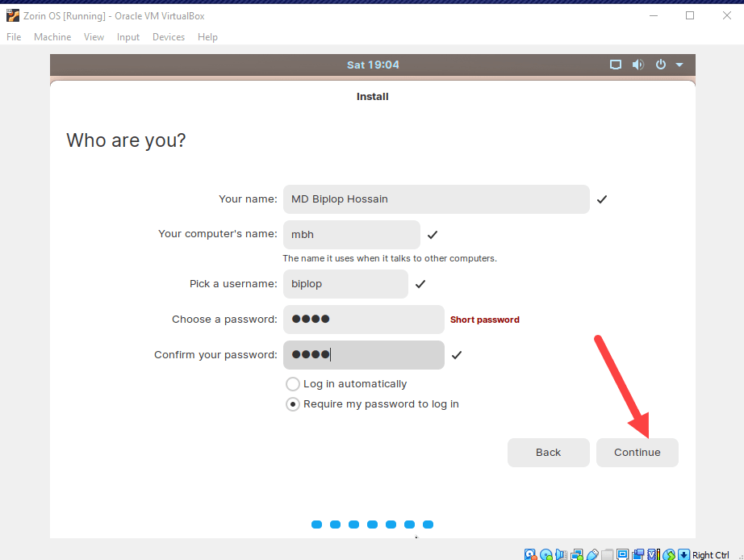This screenshot has width=744, height=560.
Task: Click the Your name text field
Action: pyautogui.click(x=436, y=199)
